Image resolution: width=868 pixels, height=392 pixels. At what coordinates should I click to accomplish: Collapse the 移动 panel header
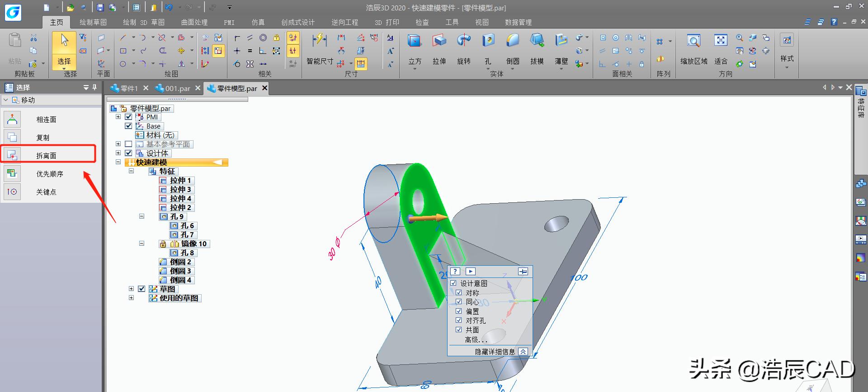pos(5,100)
